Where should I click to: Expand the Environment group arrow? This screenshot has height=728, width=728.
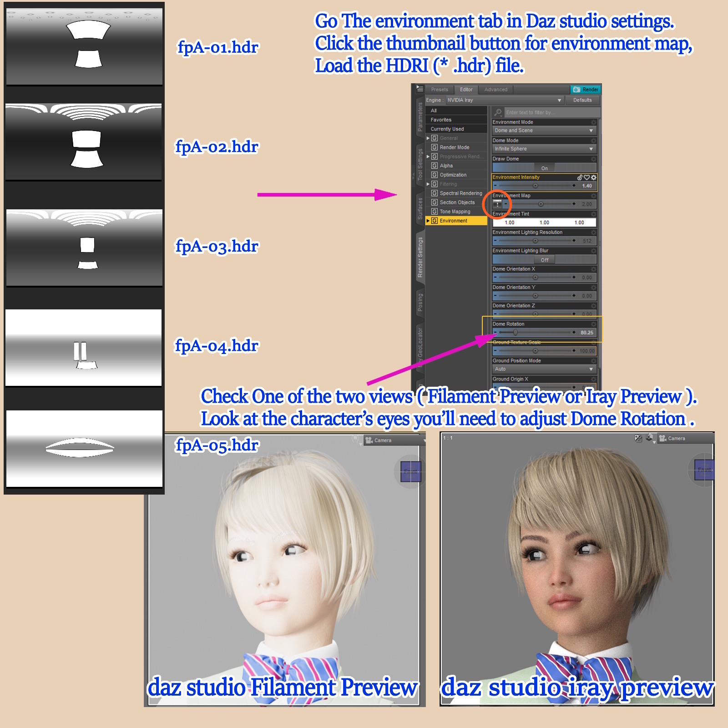pos(428,221)
